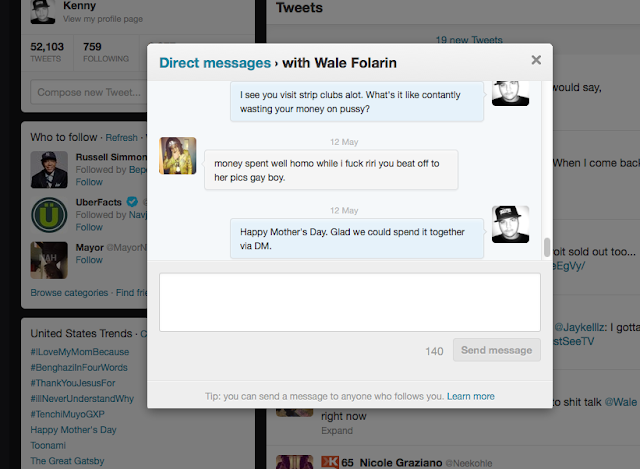Click the 52,103 Tweets count
640x469 pixels.
[47, 52]
